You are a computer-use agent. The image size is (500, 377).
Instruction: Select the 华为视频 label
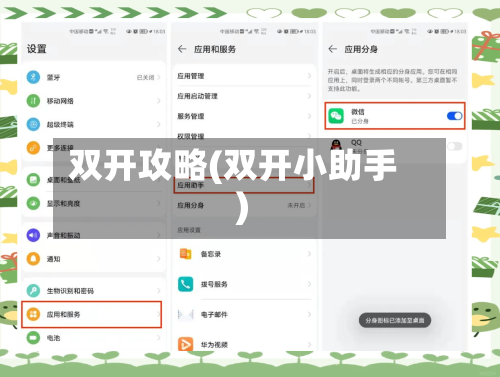coord(214,345)
